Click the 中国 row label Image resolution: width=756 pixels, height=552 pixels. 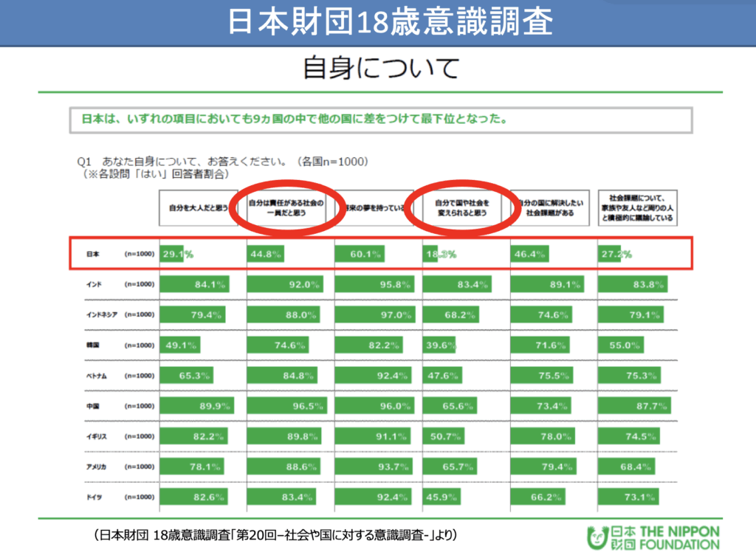(92, 406)
